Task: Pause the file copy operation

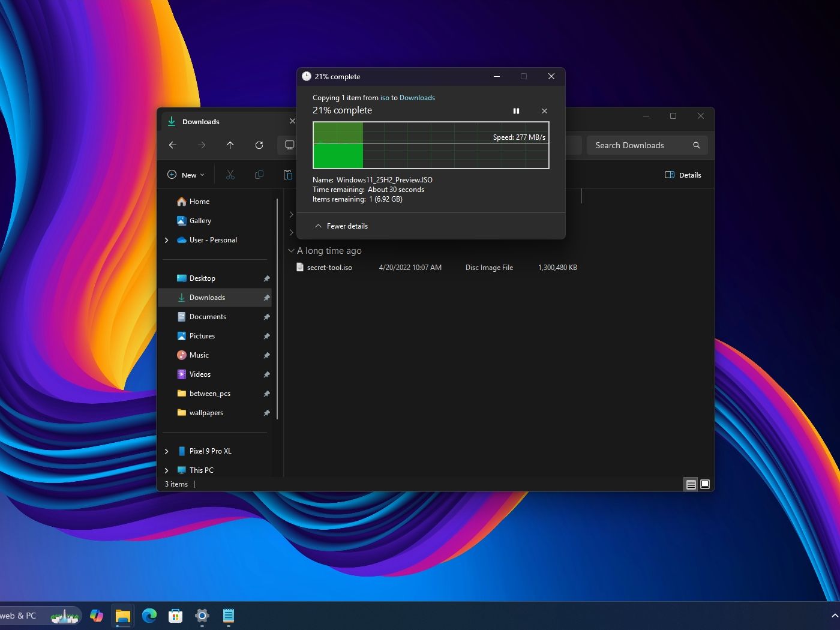Action: pos(516,111)
